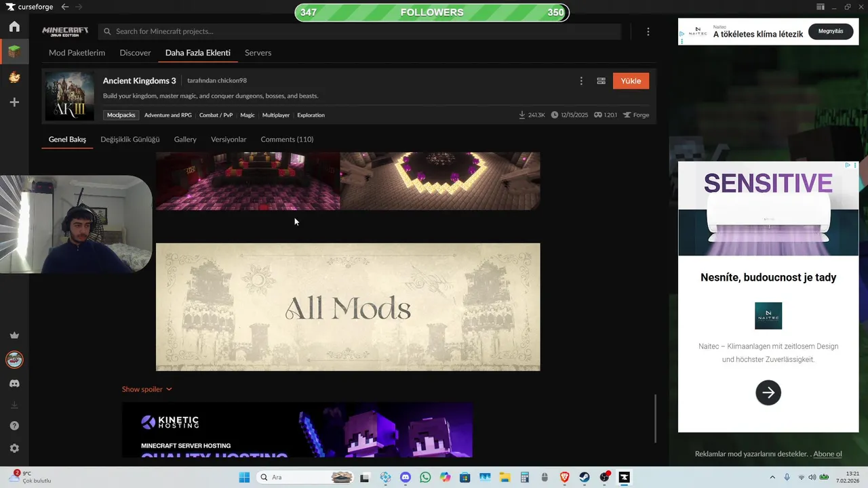Click the server list icon beside Yükle
The width and height of the screenshot is (868, 488).
tap(601, 81)
